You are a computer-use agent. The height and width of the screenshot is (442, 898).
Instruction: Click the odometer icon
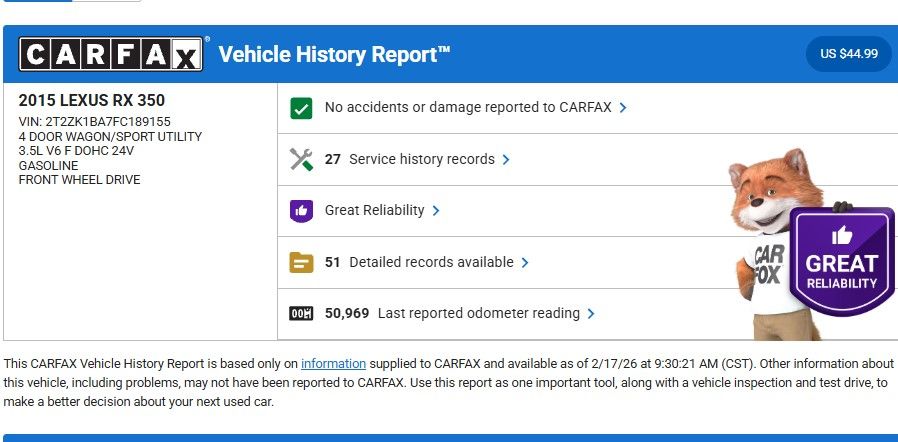pyautogui.click(x=301, y=314)
